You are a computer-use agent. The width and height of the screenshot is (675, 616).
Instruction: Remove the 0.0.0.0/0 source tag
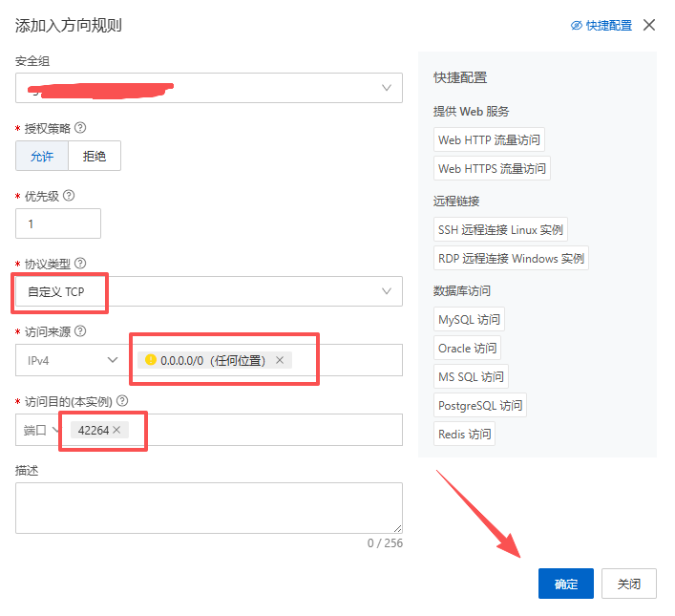coord(280,360)
